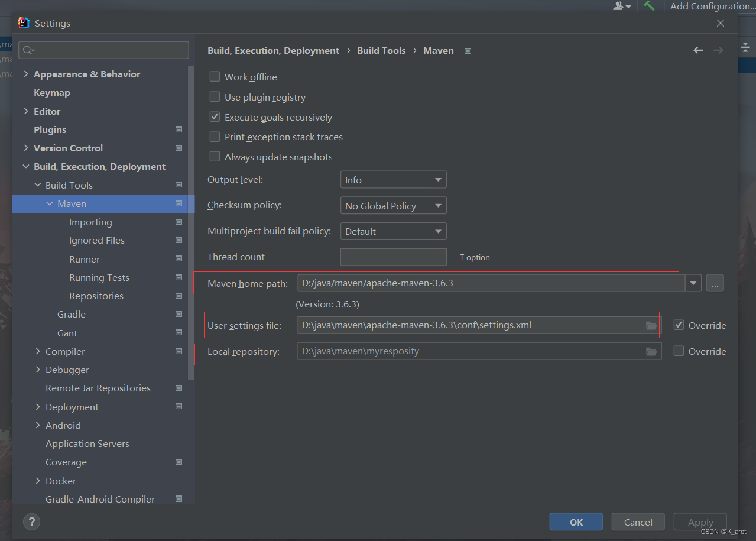Click the settings tree vertical scrollbar
This screenshot has width=756, height=541.
pyautogui.click(x=190, y=222)
